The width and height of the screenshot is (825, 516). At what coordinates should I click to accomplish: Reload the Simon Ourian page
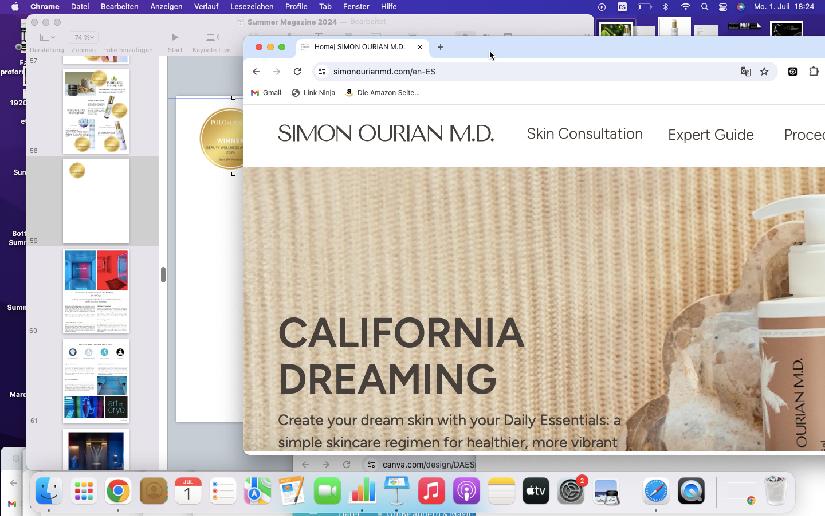(x=297, y=72)
